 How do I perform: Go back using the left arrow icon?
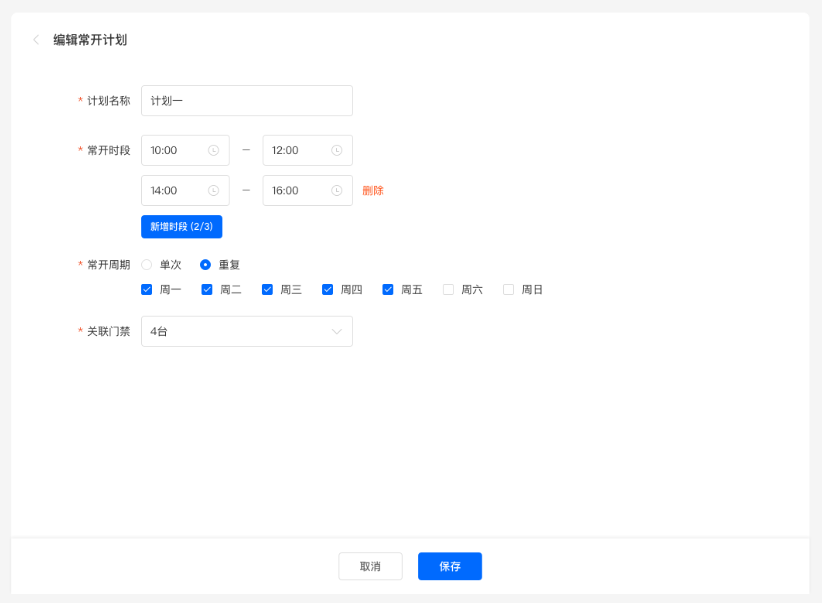36,40
